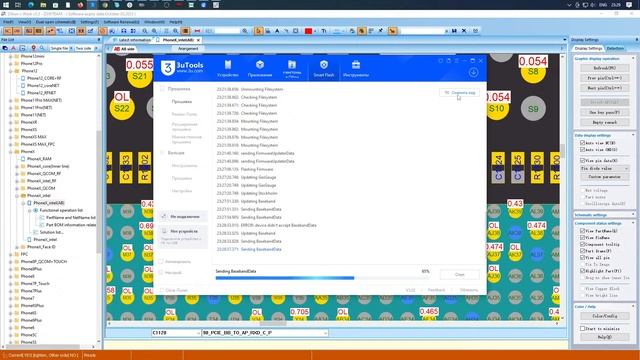Open the red color swatch dropdown arrow
Screen dimensions: 640x360
315,31
